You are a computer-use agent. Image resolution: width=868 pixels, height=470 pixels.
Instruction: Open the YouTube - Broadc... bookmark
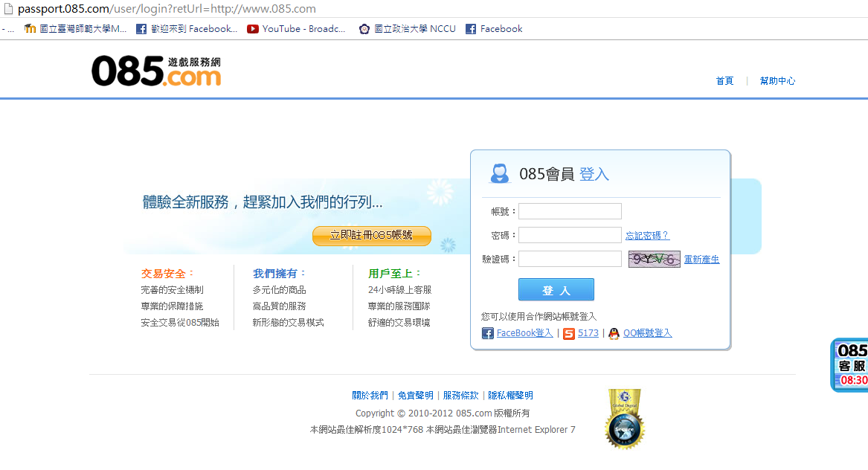pos(296,29)
